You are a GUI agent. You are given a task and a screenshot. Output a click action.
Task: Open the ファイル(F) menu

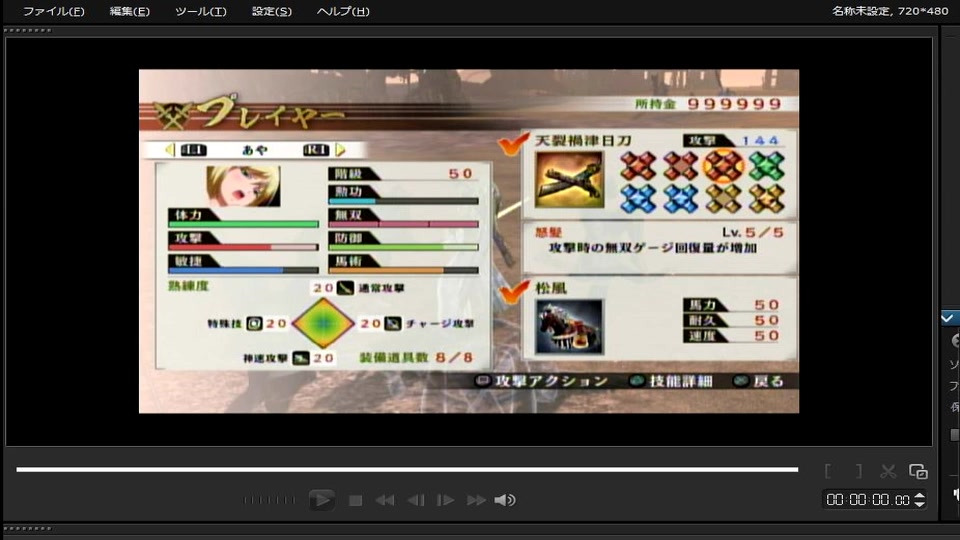point(53,11)
